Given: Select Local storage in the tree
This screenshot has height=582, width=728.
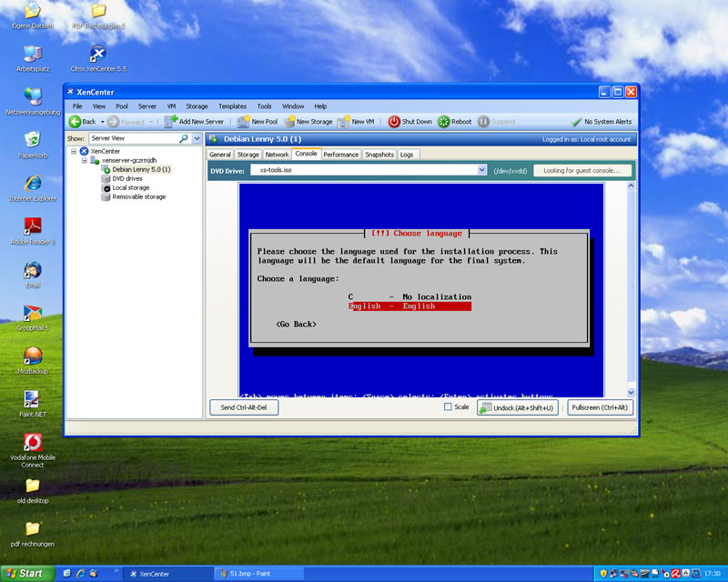Looking at the screenshot, I should click(130, 188).
